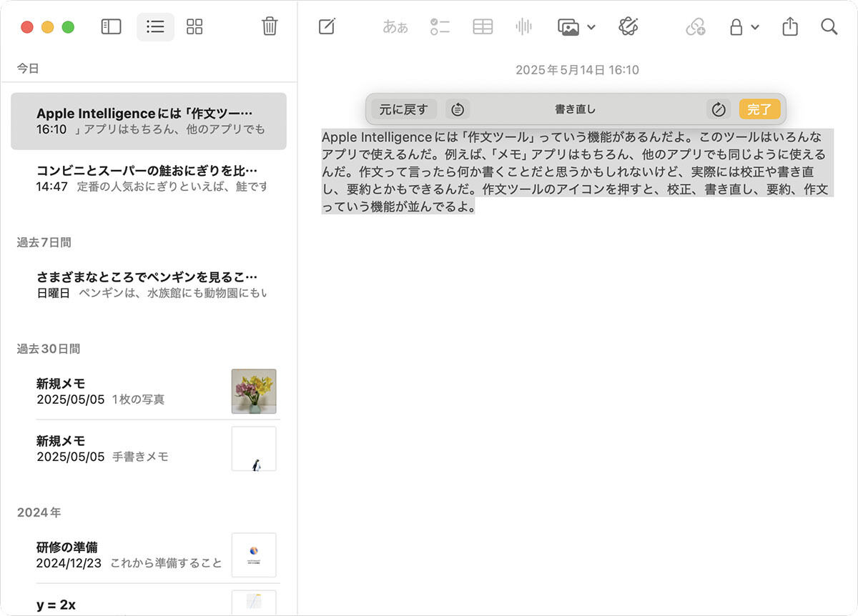The height and width of the screenshot is (616, 858).
Task: Delete note with trash icon
Action: pos(270,26)
